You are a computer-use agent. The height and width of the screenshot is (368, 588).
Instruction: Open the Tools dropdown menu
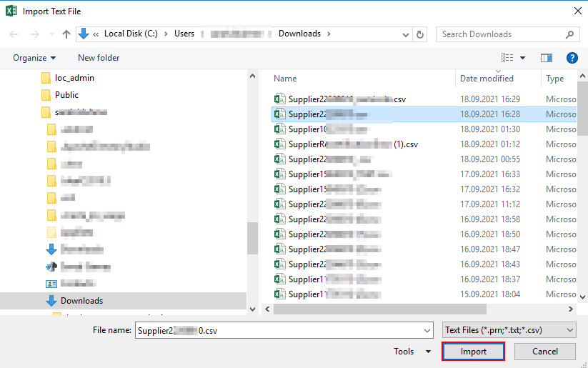coord(412,352)
